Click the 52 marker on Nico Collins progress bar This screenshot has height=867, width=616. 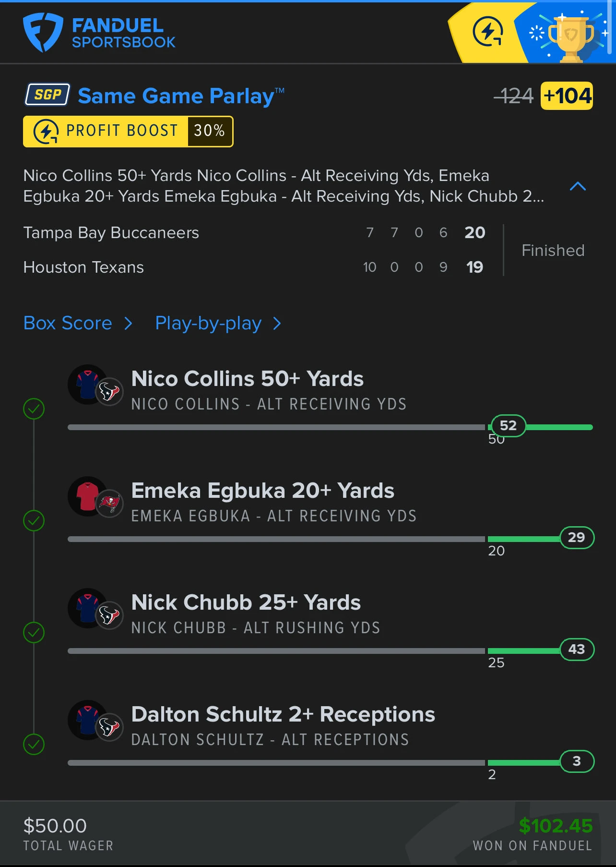click(x=508, y=425)
